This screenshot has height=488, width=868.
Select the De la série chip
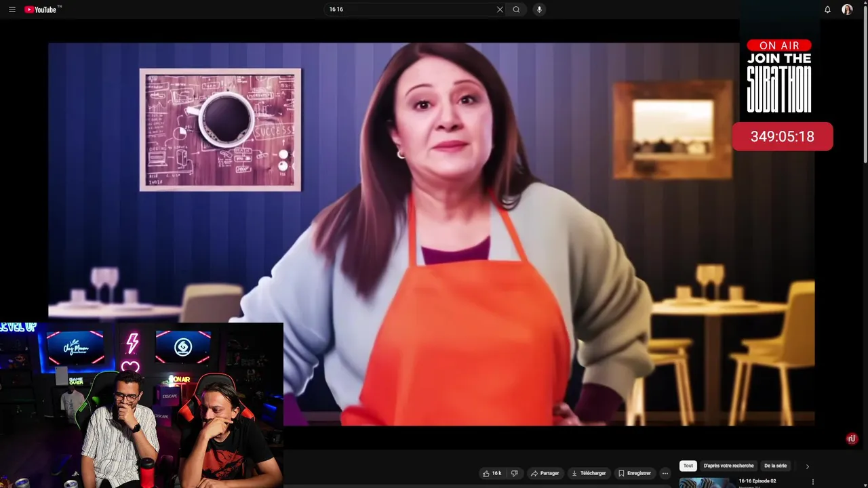[775, 466]
